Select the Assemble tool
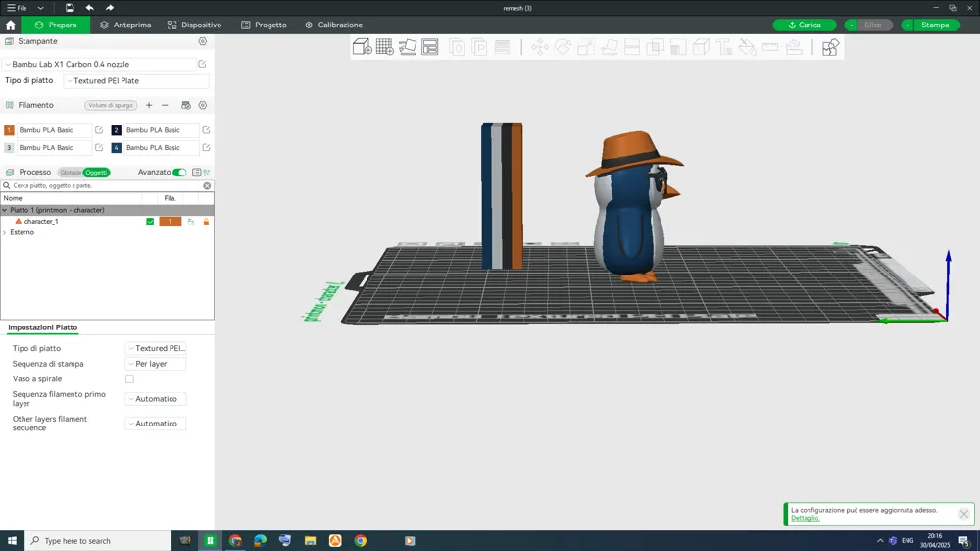Screen dimensions: 980x551 tap(794, 47)
